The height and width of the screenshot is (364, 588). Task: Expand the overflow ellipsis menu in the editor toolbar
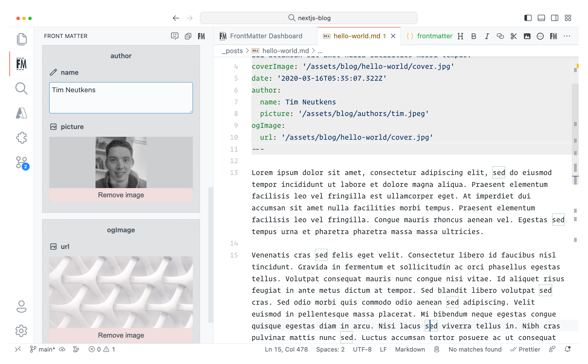[567, 36]
